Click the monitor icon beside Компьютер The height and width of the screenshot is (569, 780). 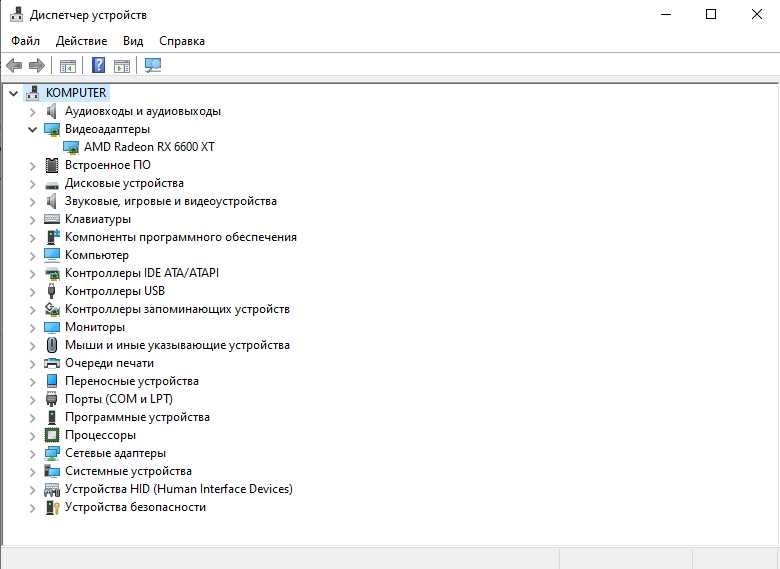click(x=52, y=255)
